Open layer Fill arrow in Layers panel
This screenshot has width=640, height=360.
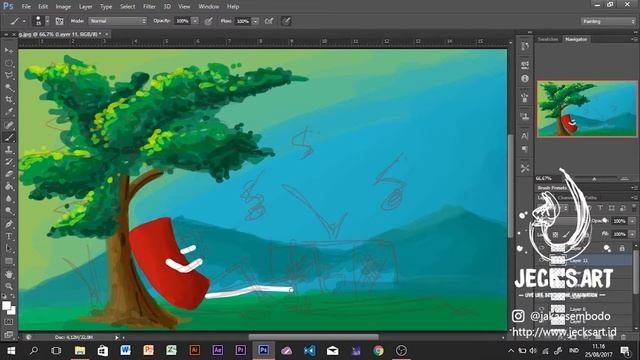632,234
